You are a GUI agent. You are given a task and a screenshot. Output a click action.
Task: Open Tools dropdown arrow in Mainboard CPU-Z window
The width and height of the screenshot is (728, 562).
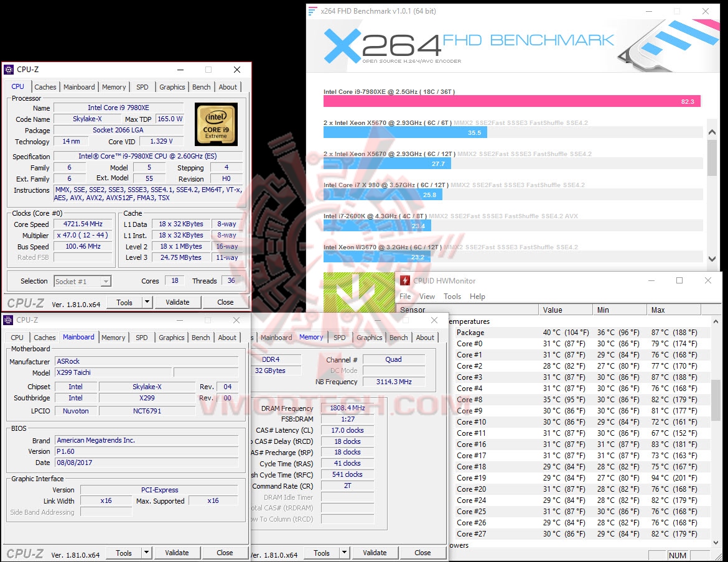tap(146, 552)
